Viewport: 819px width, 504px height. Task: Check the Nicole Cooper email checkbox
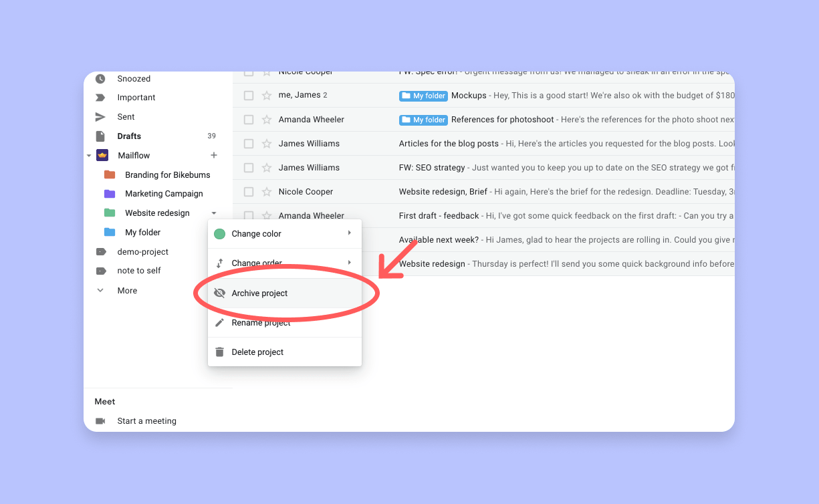pos(249,191)
